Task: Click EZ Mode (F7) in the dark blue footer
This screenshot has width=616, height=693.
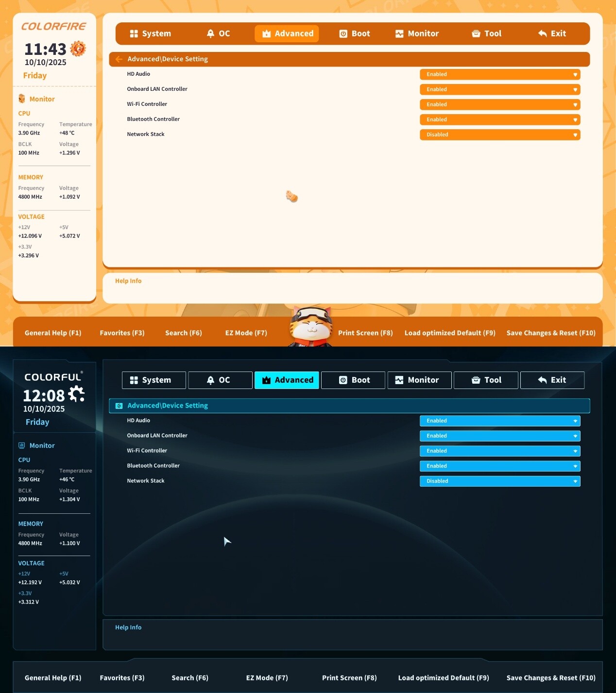Action: [267, 678]
